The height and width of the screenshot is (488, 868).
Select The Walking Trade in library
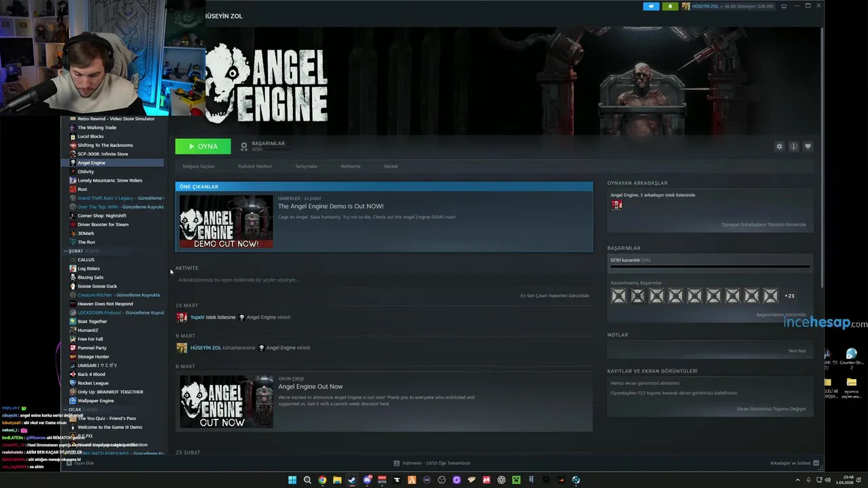(x=97, y=127)
